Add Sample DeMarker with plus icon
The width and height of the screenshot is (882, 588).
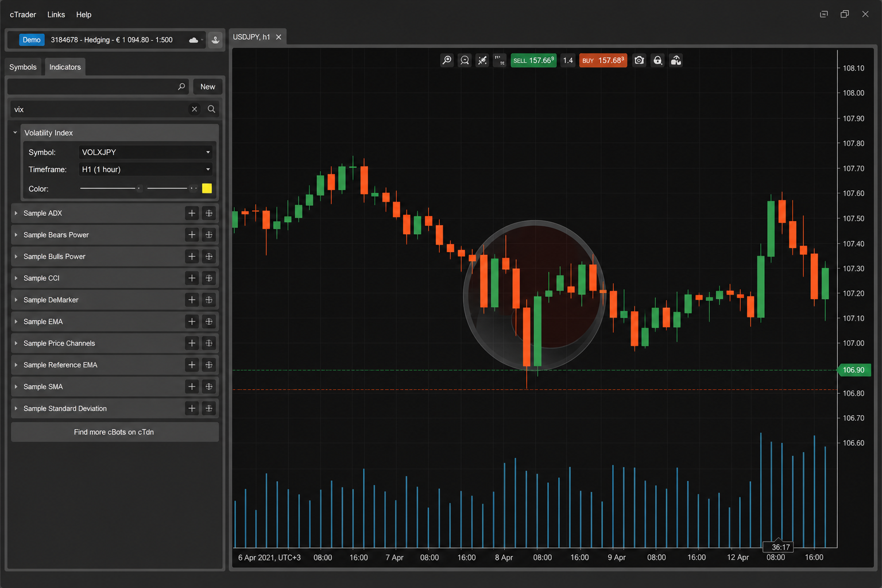click(x=192, y=300)
